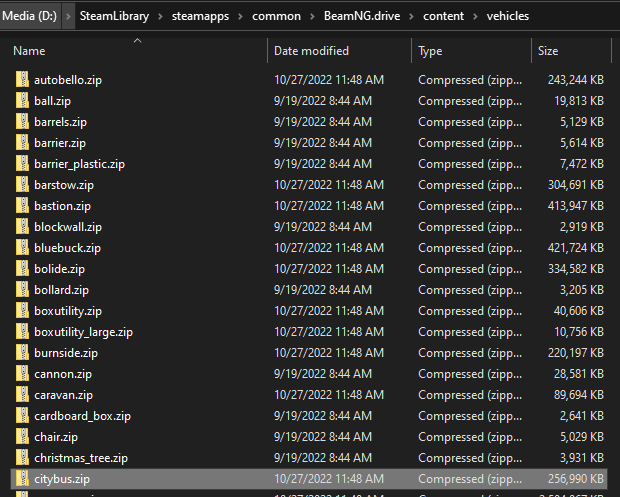Image resolution: width=620 pixels, height=497 pixels.
Task: Expand the chevron after steamapps in address bar
Action: (240, 16)
